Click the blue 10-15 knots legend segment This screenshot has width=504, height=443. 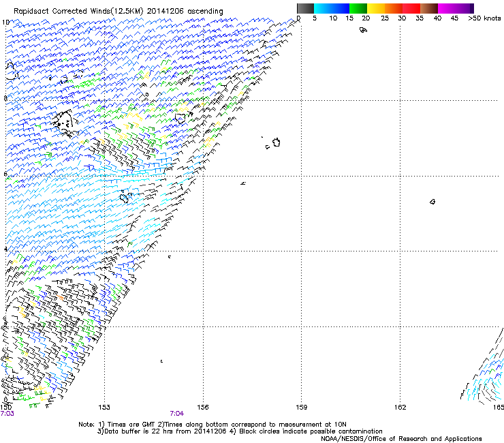[x=341, y=8]
